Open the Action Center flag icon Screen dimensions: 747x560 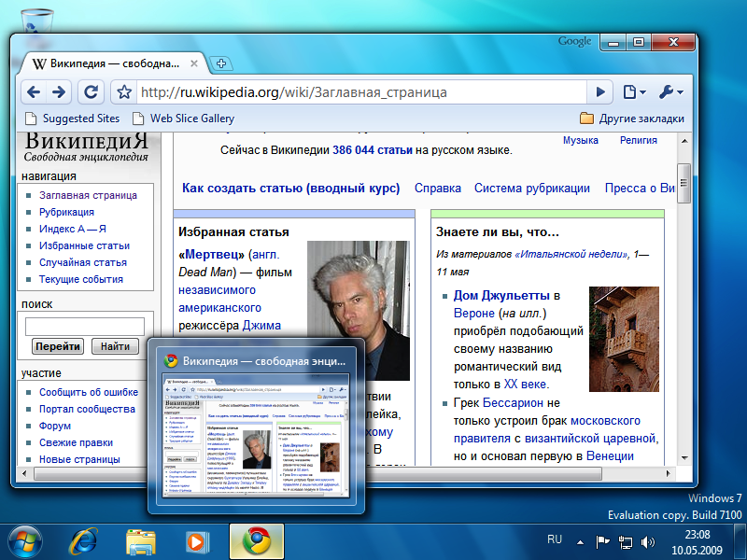602,542
